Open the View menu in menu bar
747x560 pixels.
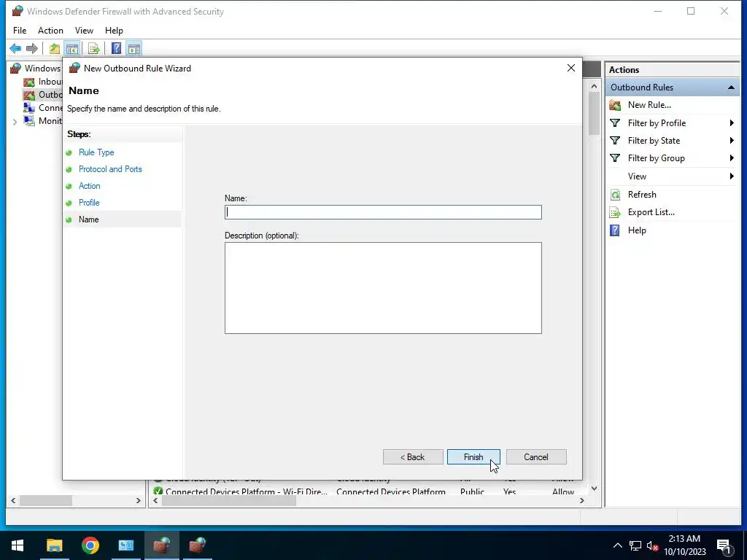(84, 31)
